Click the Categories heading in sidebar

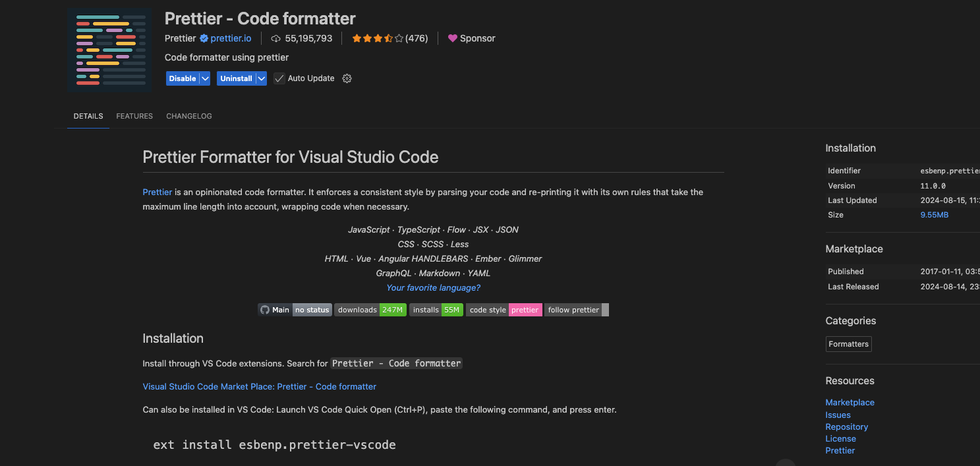coord(851,321)
